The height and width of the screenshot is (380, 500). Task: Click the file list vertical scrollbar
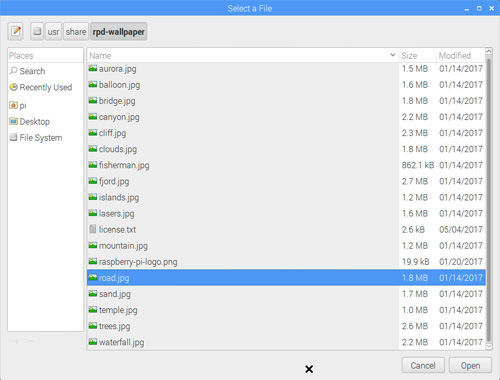(x=489, y=199)
